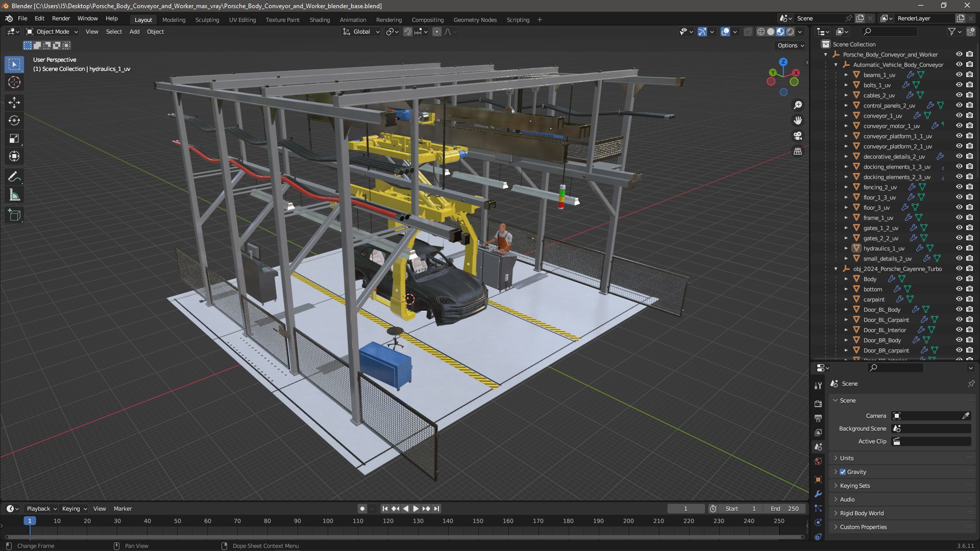
Task: Open the Object Mode dropdown
Action: (52, 32)
